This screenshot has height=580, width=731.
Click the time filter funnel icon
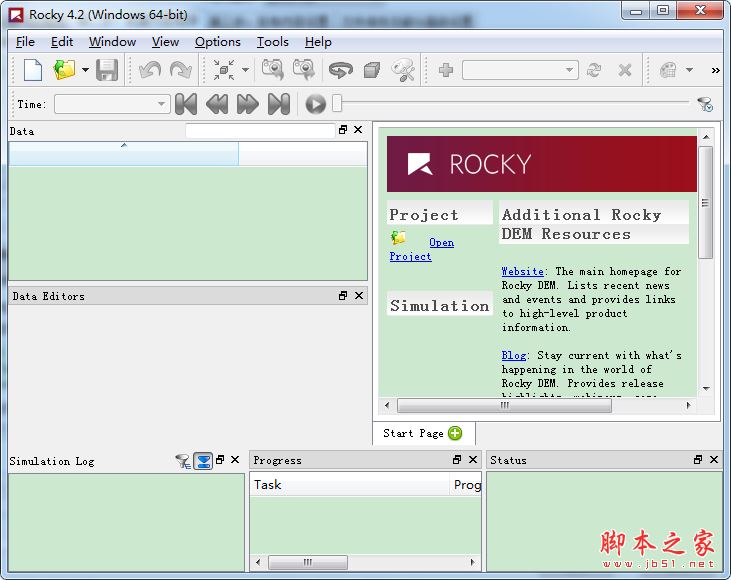click(705, 104)
